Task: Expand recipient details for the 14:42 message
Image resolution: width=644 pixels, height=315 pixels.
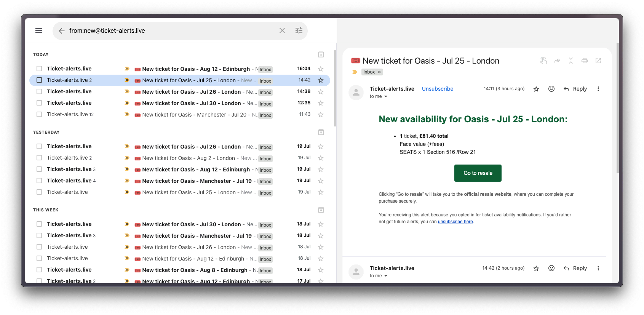Action: pos(386,276)
